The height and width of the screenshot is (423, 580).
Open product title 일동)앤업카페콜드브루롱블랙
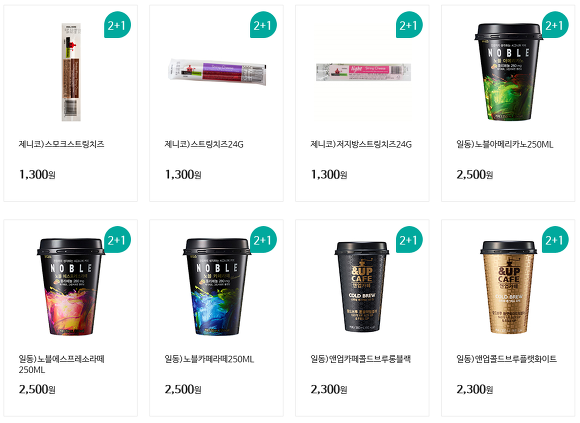point(361,359)
